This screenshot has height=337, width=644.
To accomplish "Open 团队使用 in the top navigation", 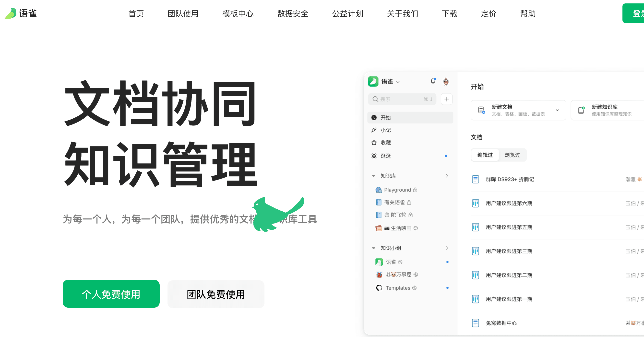I will coord(183,13).
